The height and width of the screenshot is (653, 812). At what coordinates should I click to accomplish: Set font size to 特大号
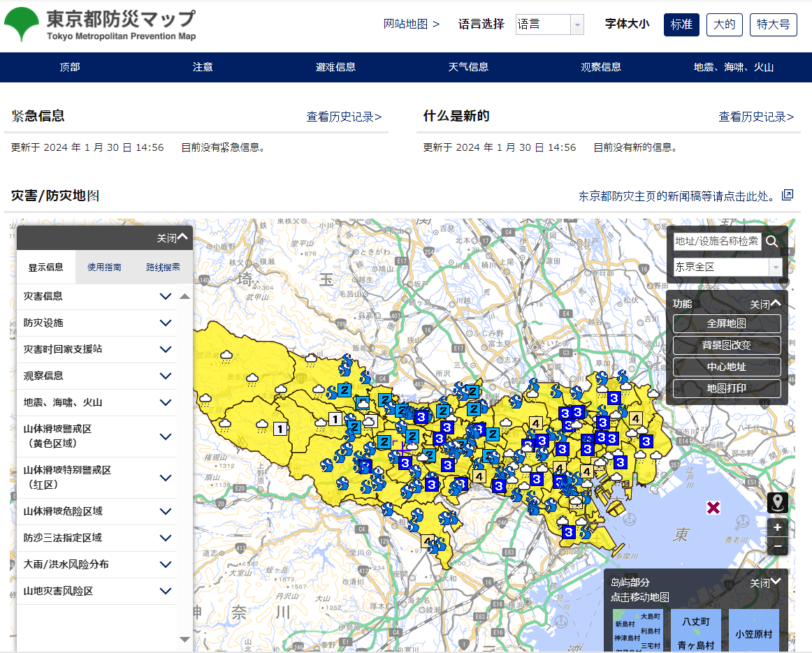(x=773, y=24)
